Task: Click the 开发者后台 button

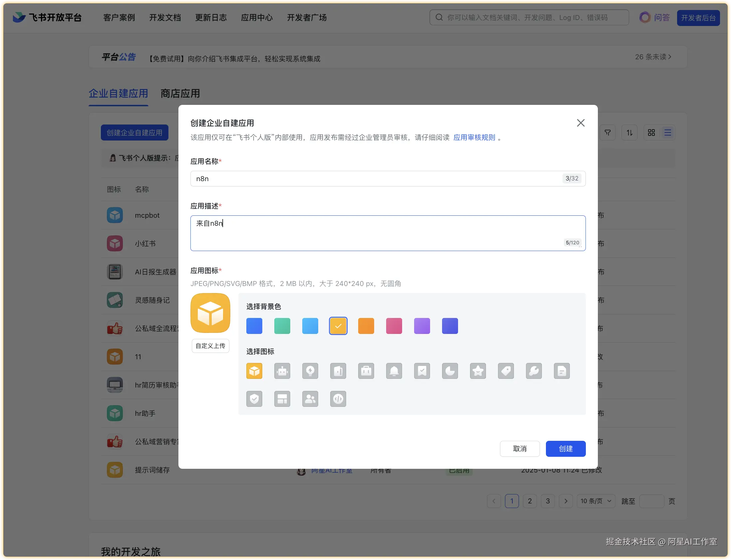Action: coord(698,18)
